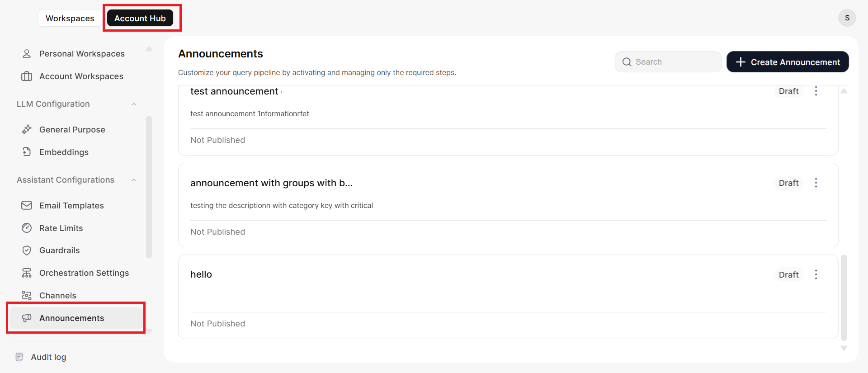868x373 pixels.
Task: Switch to the Workspaces tab
Action: tap(70, 19)
